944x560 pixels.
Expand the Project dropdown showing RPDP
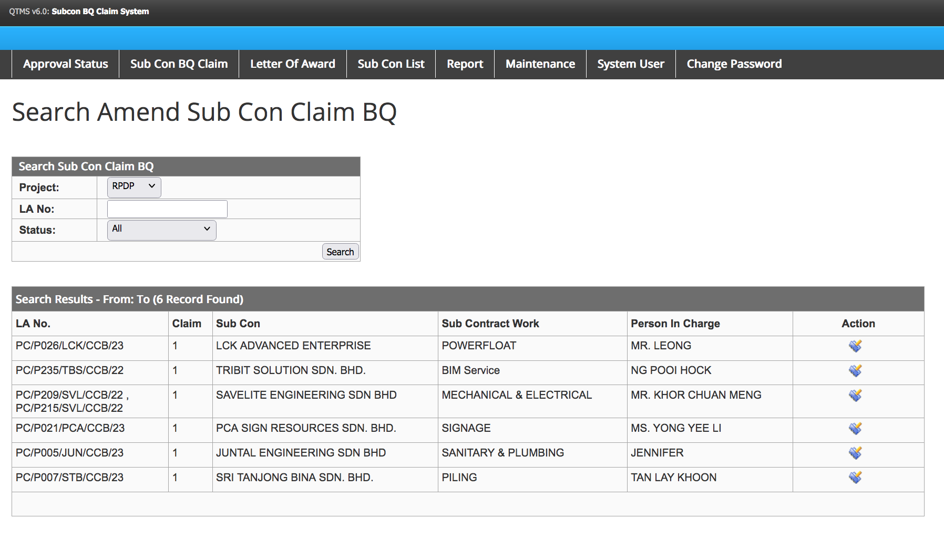tap(134, 186)
